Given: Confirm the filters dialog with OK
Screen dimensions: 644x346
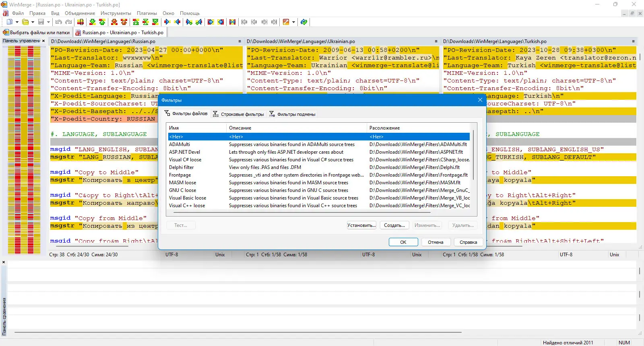Looking at the screenshot, I should coord(403,242).
